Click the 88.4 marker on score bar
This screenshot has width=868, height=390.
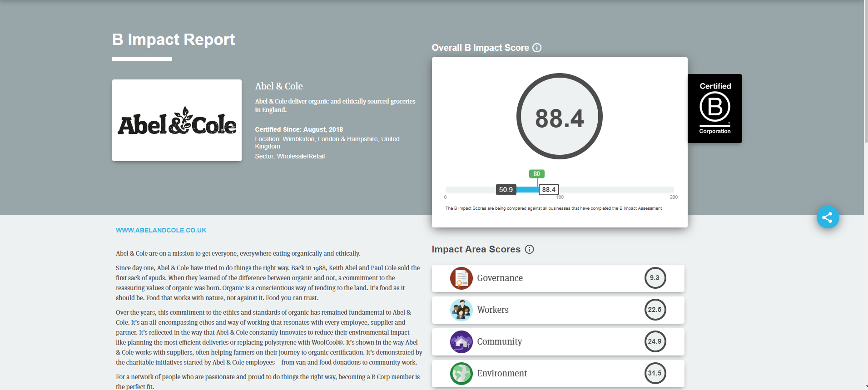click(x=549, y=190)
